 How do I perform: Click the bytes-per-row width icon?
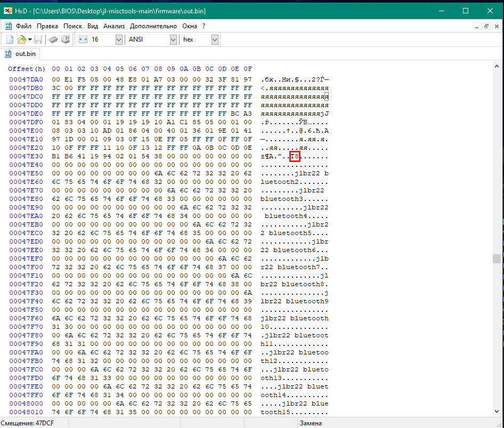[83, 39]
